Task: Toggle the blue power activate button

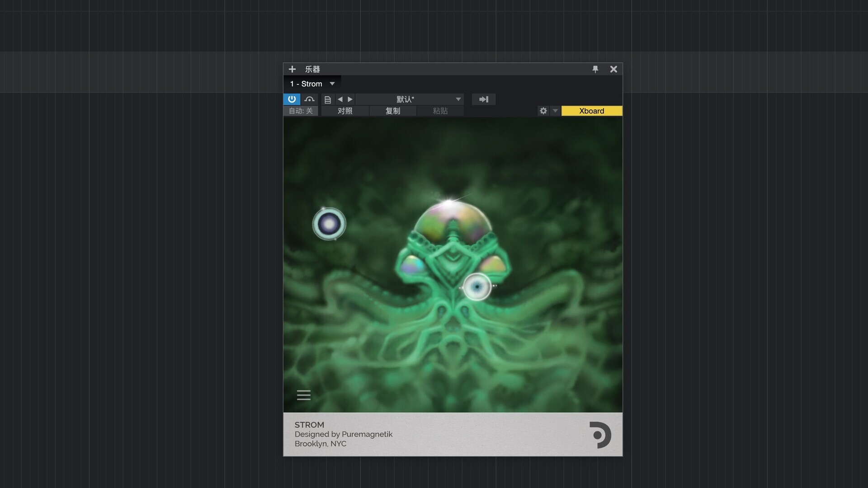Action: (292, 99)
